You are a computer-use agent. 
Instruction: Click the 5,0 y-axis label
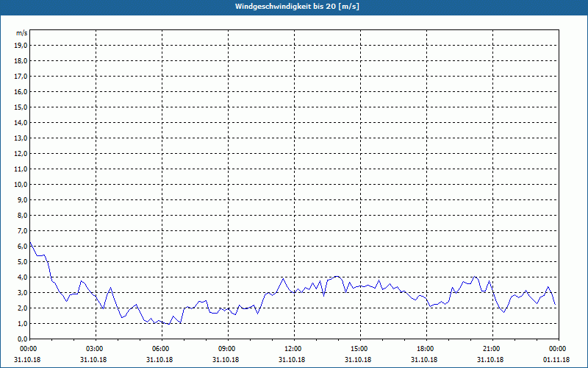pos(22,261)
